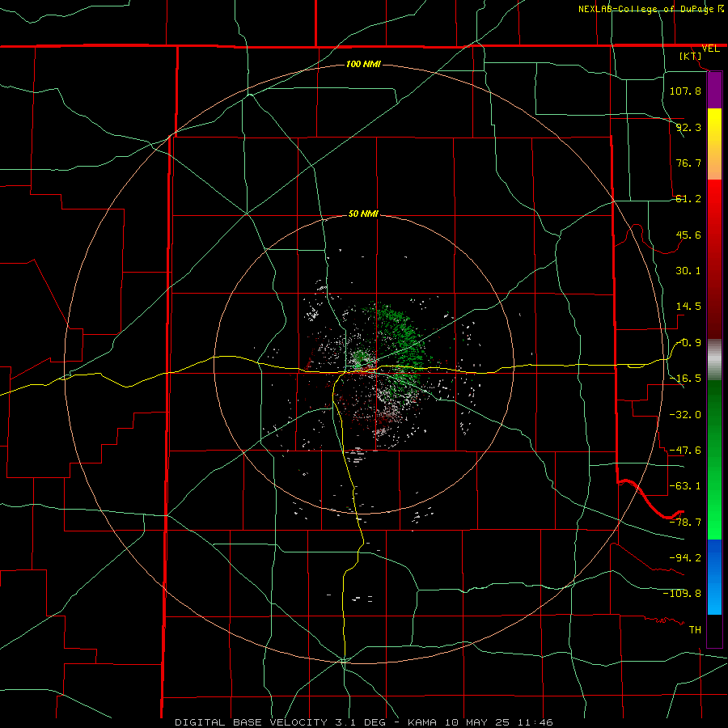
Task: Pick the gray segment of the velocity scale
Action: (714, 360)
